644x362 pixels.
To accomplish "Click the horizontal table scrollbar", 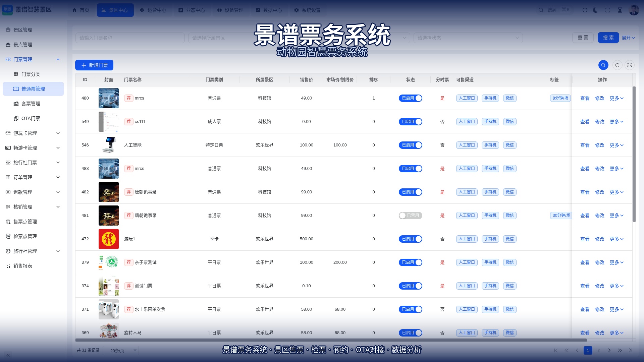I will [x=331, y=340].
